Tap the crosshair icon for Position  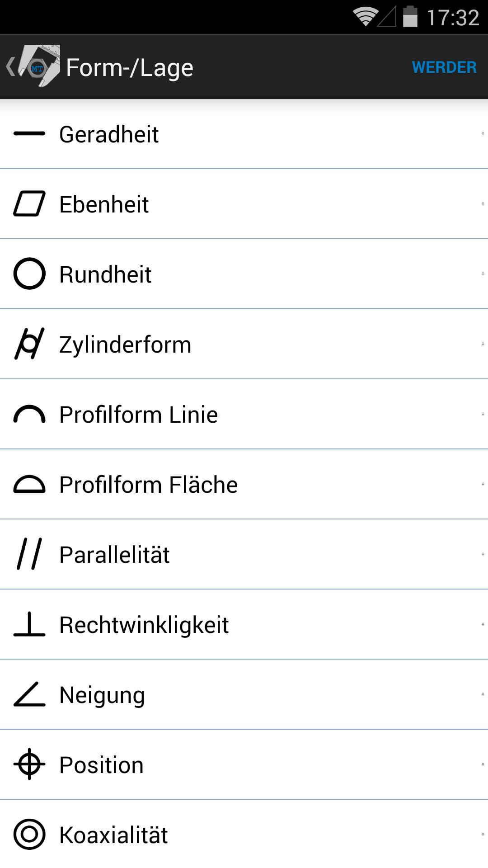click(x=29, y=764)
